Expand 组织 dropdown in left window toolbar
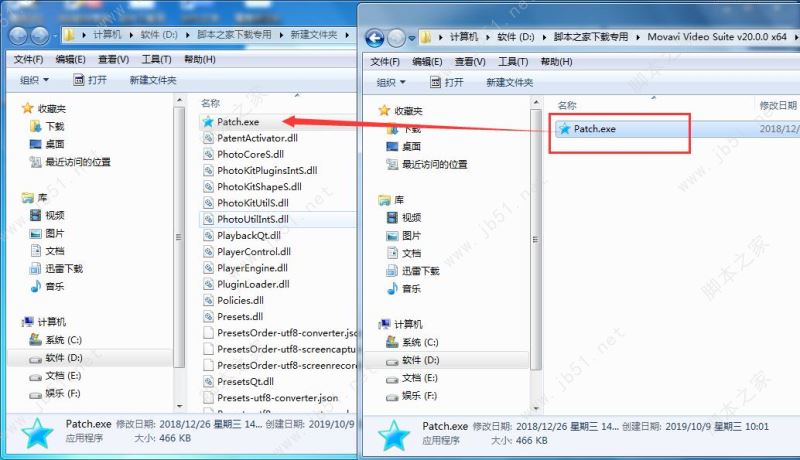The width and height of the screenshot is (800, 460). [x=34, y=80]
